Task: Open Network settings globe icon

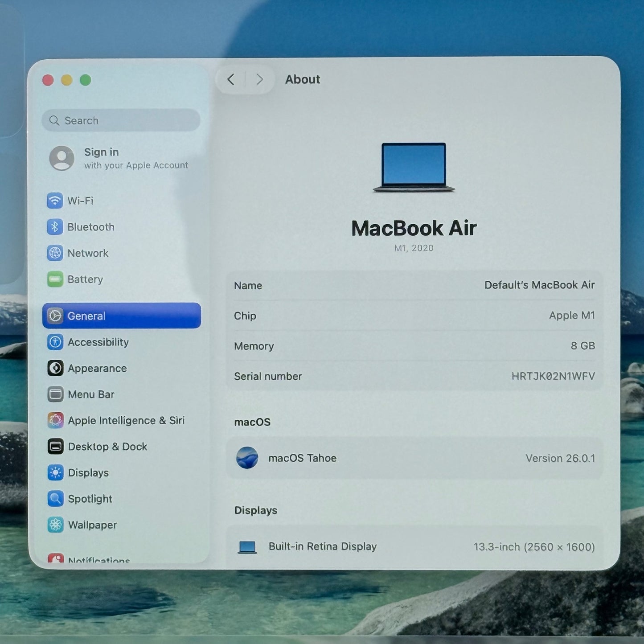Action: pyautogui.click(x=55, y=253)
